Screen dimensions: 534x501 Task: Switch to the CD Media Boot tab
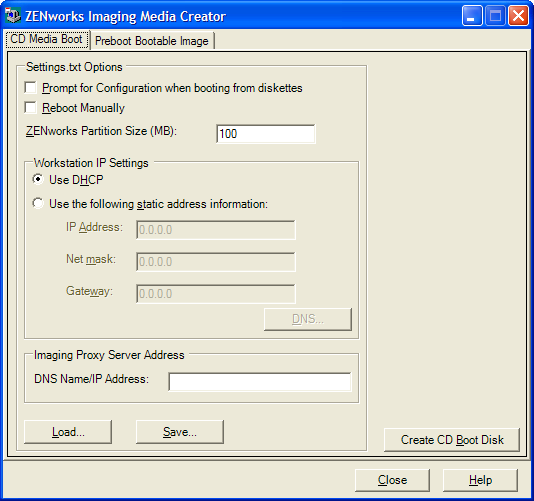[47, 40]
